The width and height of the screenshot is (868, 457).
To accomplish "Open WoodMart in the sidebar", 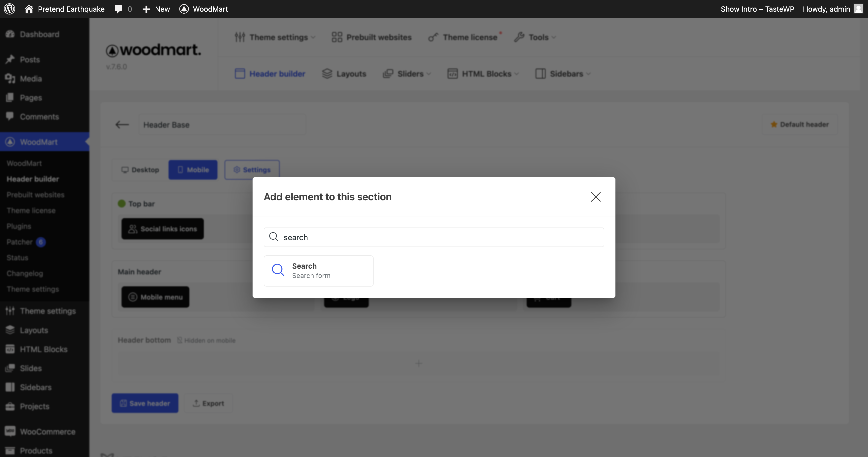I will click(x=45, y=142).
